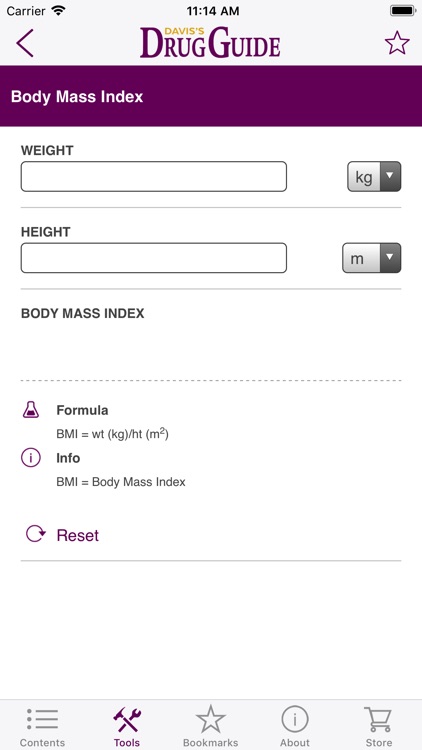This screenshot has height=750, width=422.
Task: Tap the Reset circular arrow icon
Action: pos(35,534)
